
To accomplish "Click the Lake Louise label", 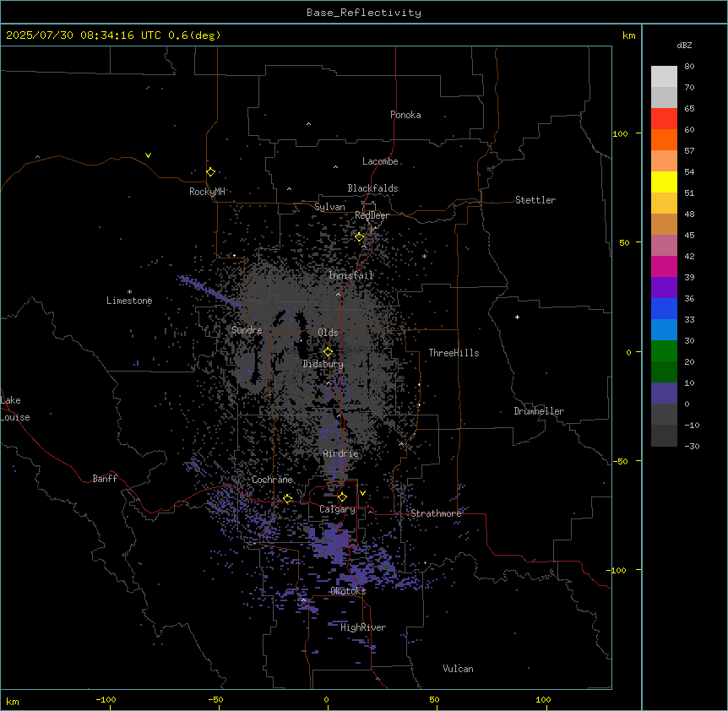I will (15, 409).
